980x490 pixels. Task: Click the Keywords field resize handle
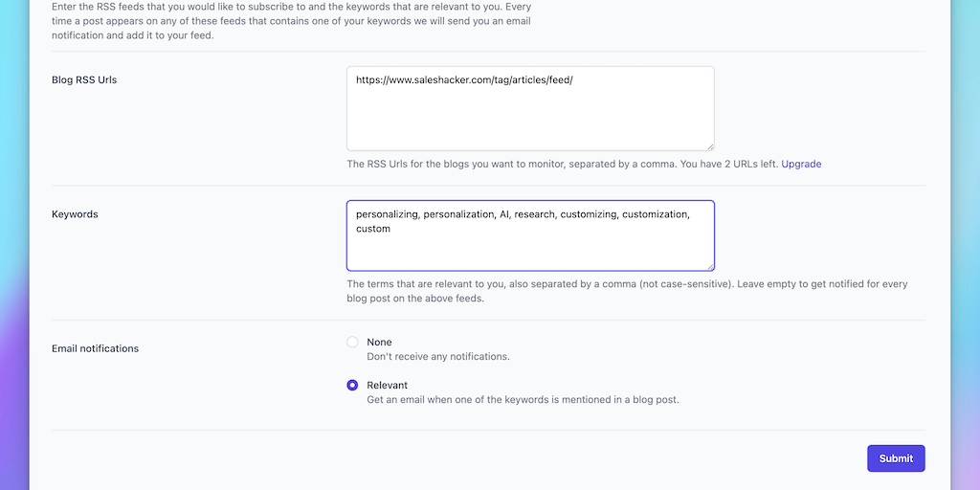point(709,266)
